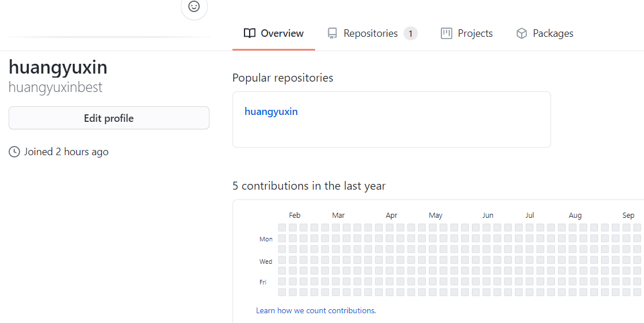The width and height of the screenshot is (644, 323).
Task: Click the Monday contribution cell under Mar
Action: (336, 239)
